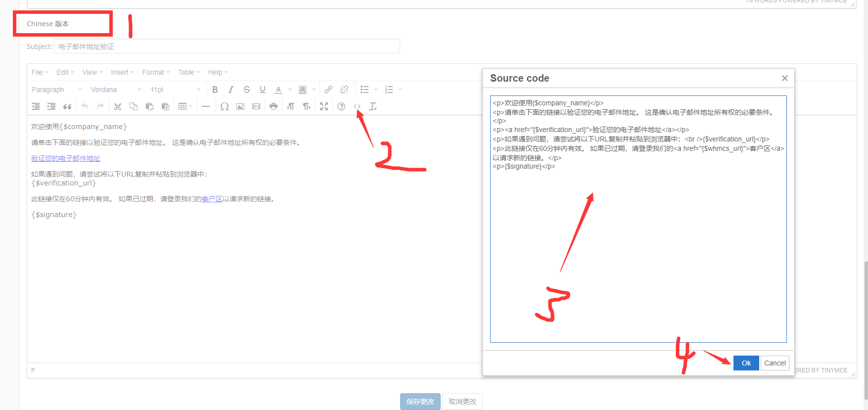This screenshot has height=410, width=868.
Task: Open the Verdana font family dropdown
Action: tap(116, 90)
